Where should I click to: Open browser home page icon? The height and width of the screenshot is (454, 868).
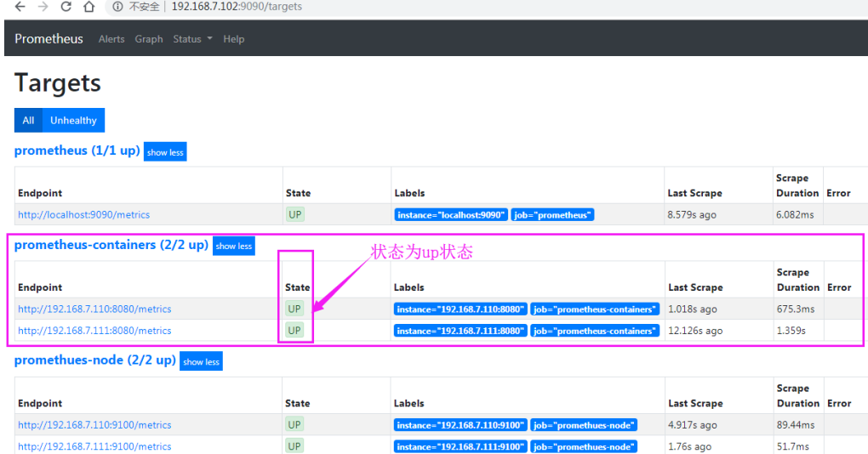89,7
